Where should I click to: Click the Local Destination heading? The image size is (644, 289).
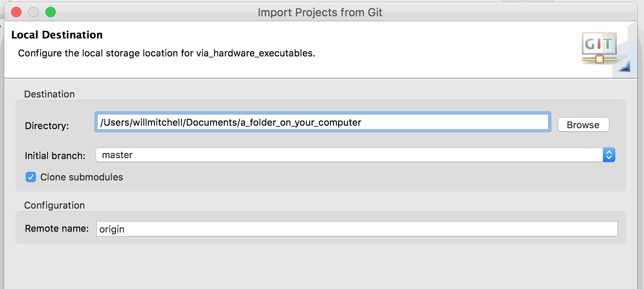(x=57, y=35)
